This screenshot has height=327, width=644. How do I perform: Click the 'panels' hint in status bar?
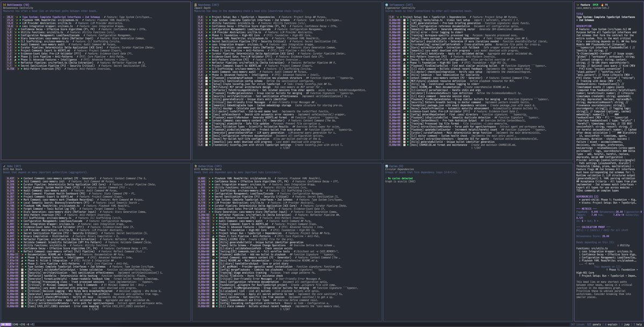click(x=597, y=324)
